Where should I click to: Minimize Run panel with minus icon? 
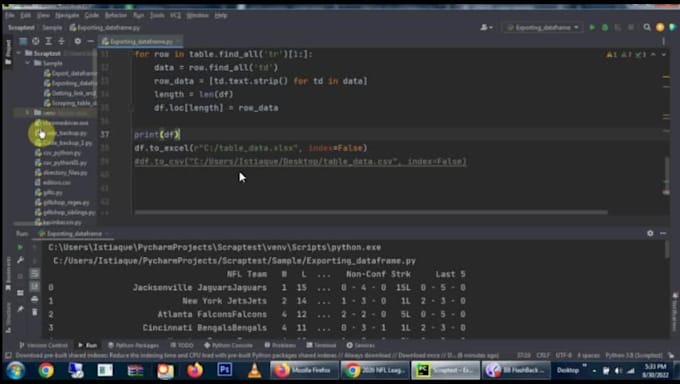tap(663, 233)
